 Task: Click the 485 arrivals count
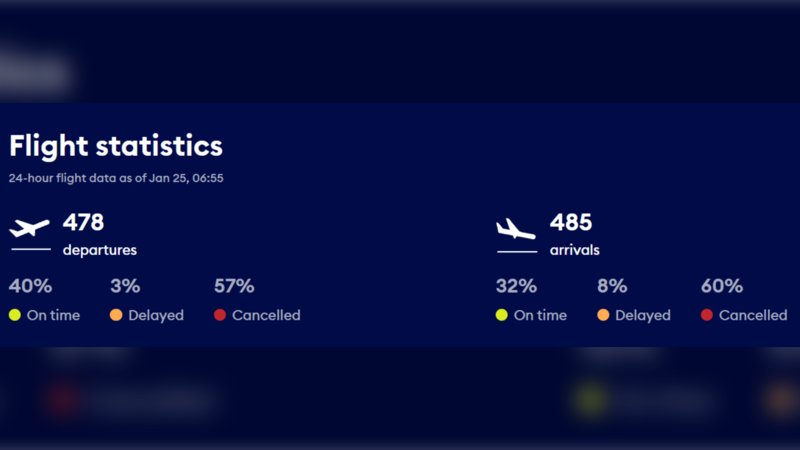tap(571, 222)
